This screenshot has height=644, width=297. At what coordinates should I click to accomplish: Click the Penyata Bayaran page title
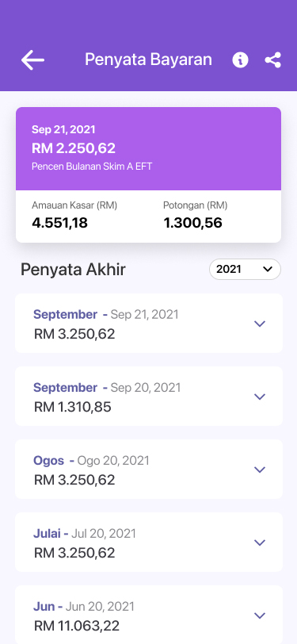[x=148, y=60]
